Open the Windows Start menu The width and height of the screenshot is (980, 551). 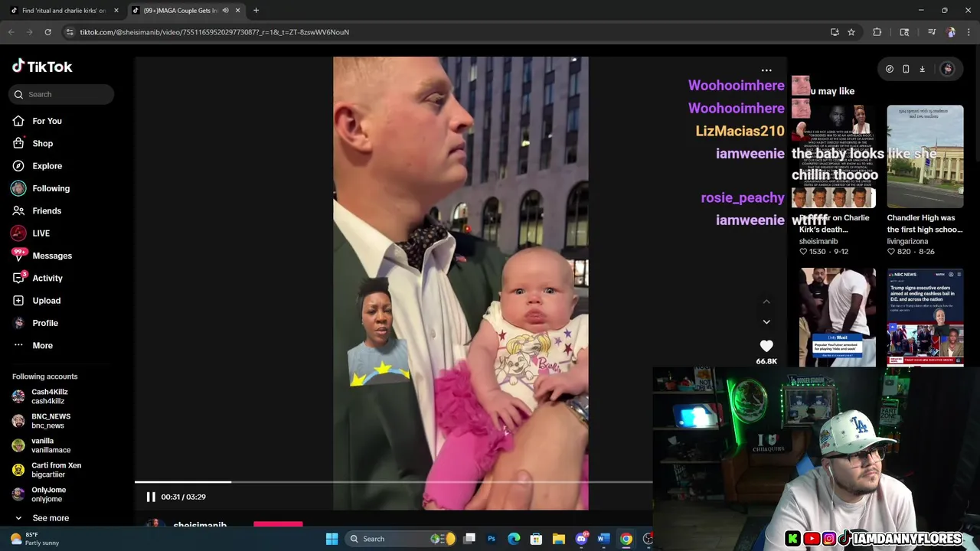(x=332, y=539)
